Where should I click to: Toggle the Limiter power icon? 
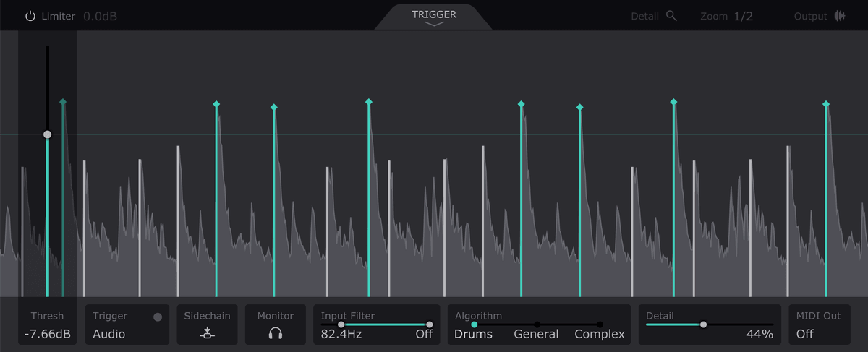(30, 16)
